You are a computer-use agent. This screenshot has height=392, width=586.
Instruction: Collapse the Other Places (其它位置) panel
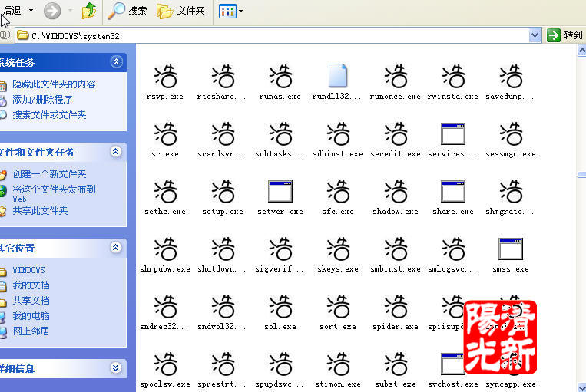pyautogui.click(x=116, y=247)
